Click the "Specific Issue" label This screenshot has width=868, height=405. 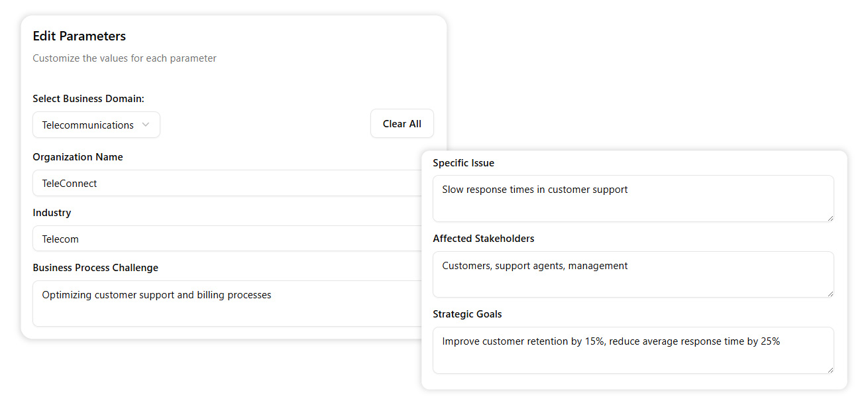[463, 163]
